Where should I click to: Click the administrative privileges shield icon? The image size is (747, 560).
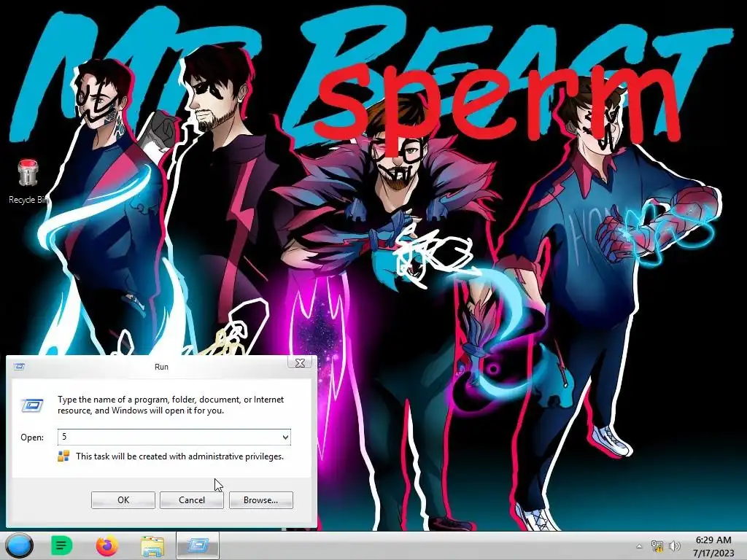tap(63, 456)
